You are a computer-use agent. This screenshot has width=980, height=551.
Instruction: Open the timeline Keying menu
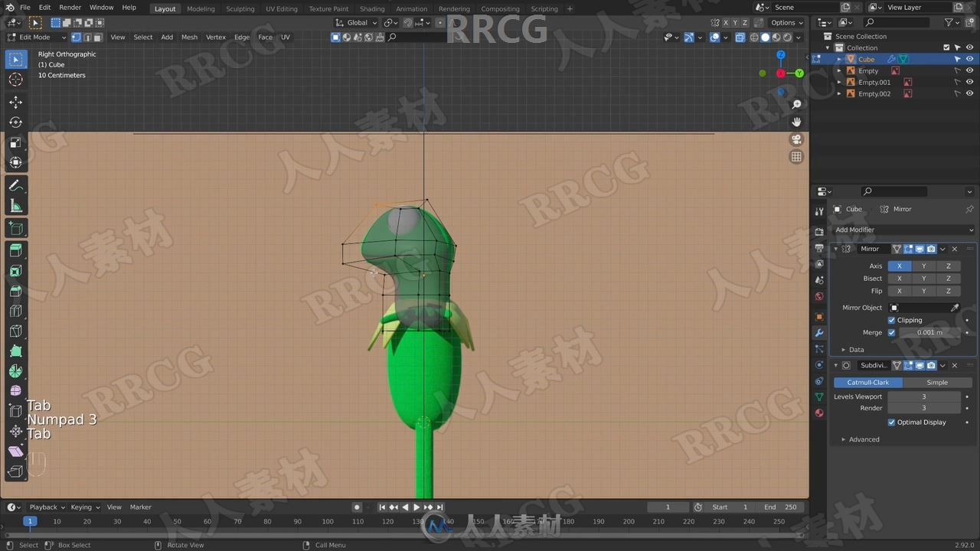coord(83,507)
